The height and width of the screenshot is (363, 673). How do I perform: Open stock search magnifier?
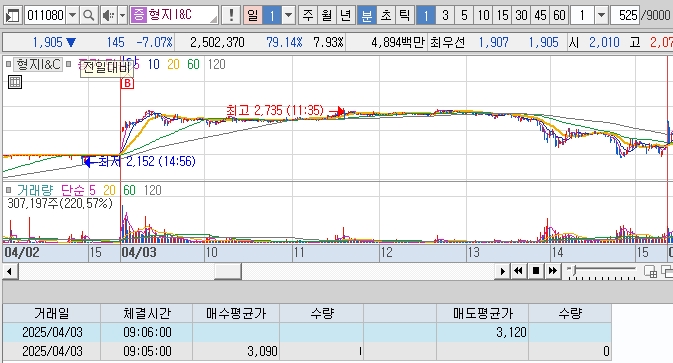(x=88, y=15)
